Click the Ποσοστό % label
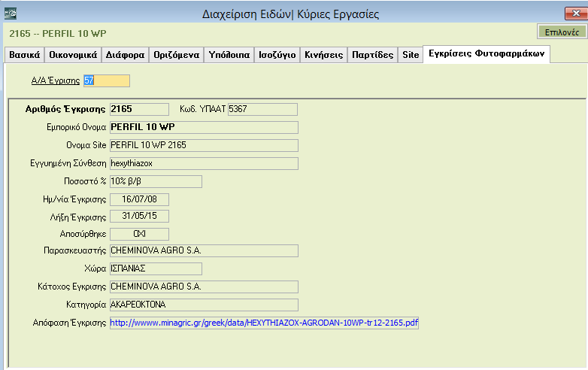The width and height of the screenshot is (588, 370). pos(85,181)
